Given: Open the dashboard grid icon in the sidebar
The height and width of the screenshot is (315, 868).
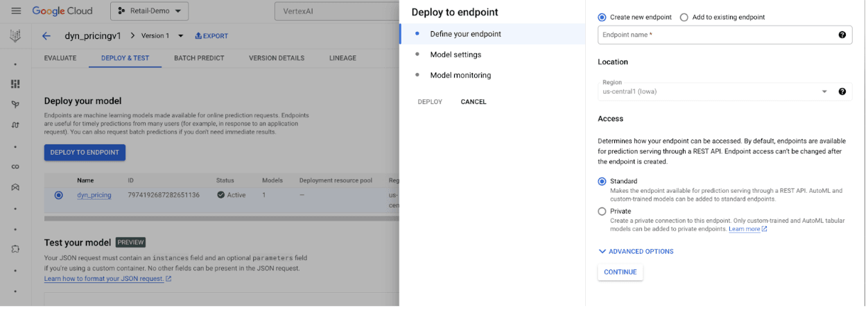Looking at the screenshot, I should [15, 84].
